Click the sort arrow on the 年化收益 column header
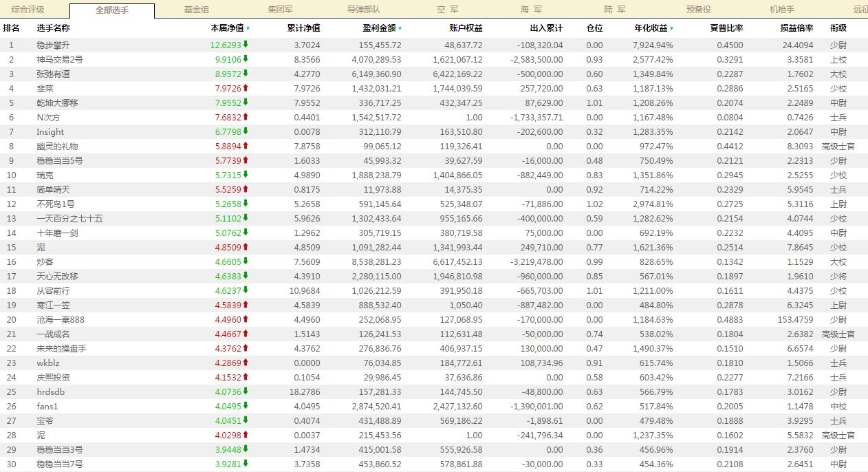The width and height of the screenshot is (868, 472). coord(671,29)
